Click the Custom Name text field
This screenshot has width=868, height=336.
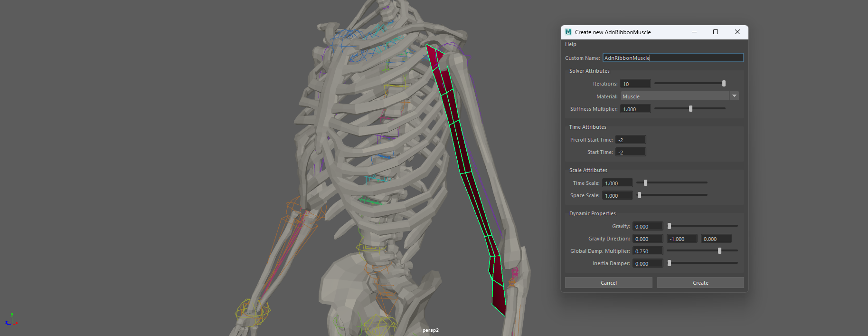pyautogui.click(x=672, y=58)
